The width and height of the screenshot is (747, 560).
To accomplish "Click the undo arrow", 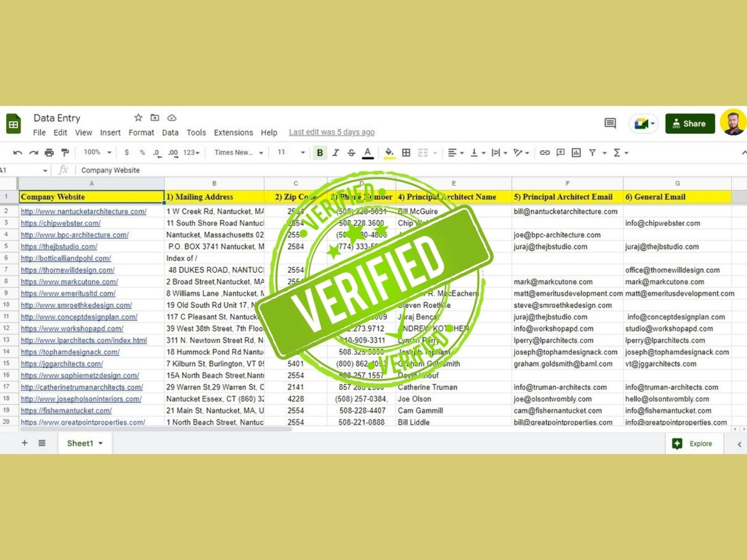I will 18,153.
